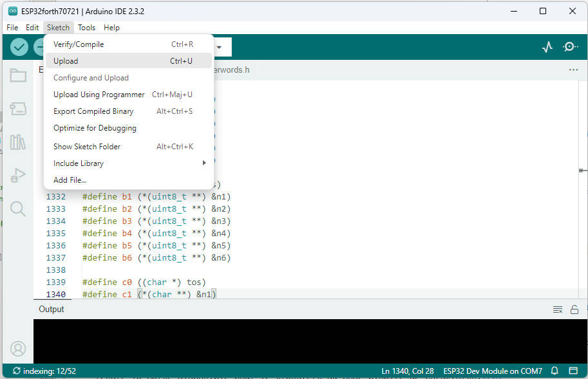Switch to the userwords.h tab

[232, 70]
